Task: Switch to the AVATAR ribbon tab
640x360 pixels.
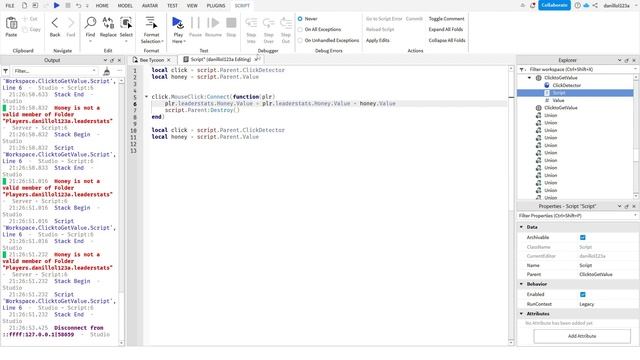Action: 150,6
